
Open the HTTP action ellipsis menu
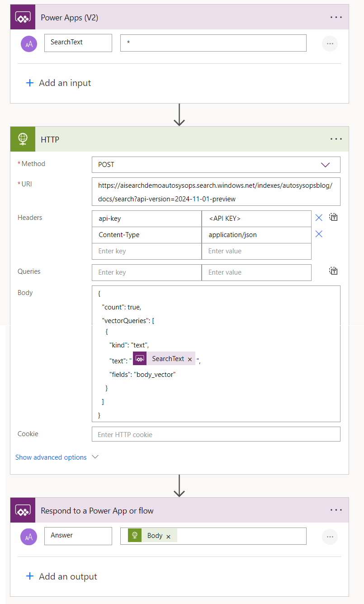pos(336,139)
